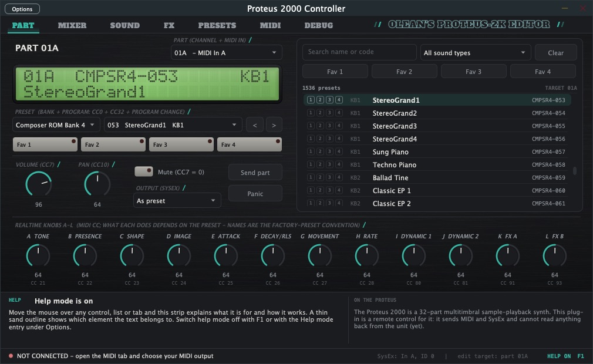This screenshot has width=593, height=364.
Task: Open the Options menu button
Action: (x=22, y=9)
